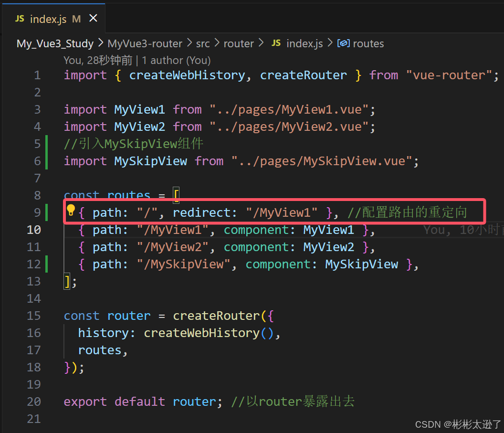504x433 pixels.
Task: Click "../pages/MySkipView.vue" import path
Action: [322, 161]
